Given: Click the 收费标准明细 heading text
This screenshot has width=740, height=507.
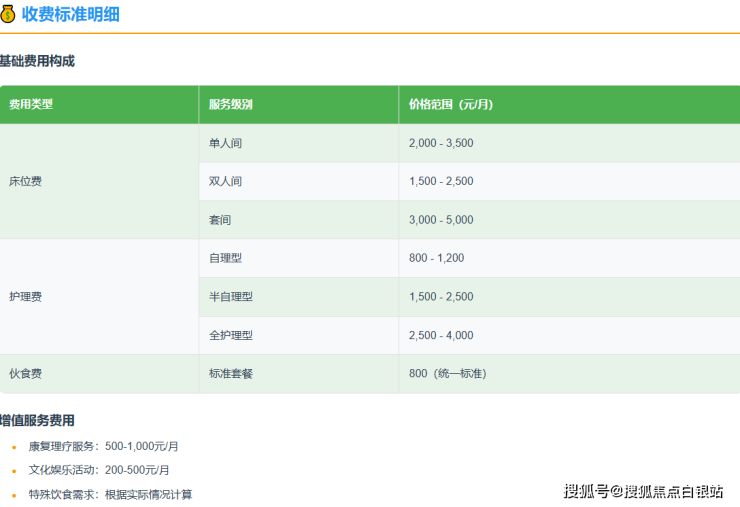Looking at the screenshot, I should pyautogui.click(x=70, y=15).
